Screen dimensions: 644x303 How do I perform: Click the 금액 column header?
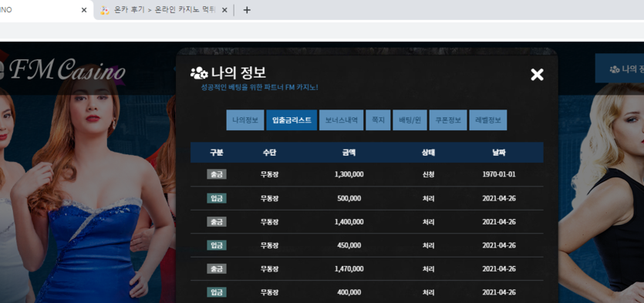[x=349, y=153]
